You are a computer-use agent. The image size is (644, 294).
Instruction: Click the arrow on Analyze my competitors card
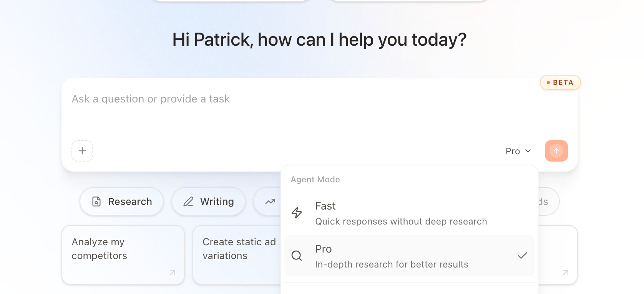pyautogui.click(x=173, y=273)
